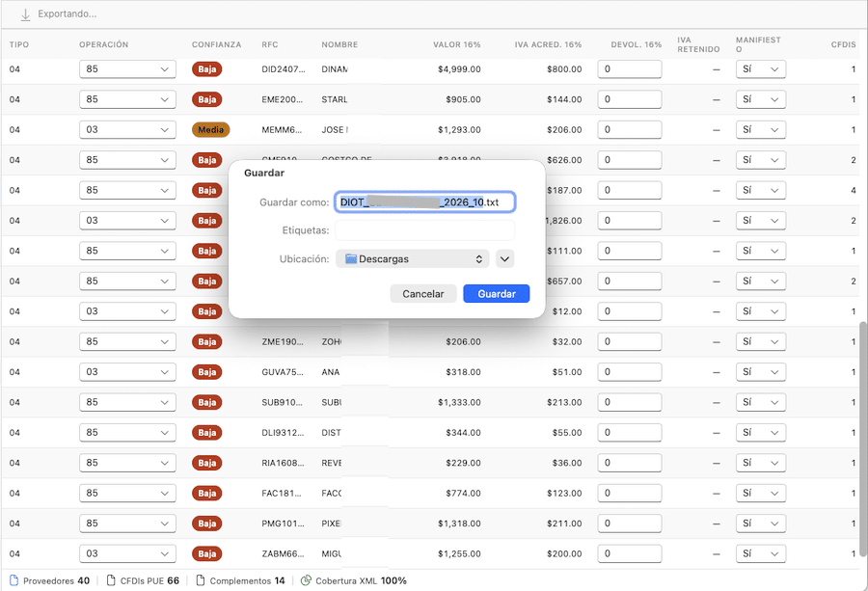Click the Baja badge in ZABM66 row

207,554
